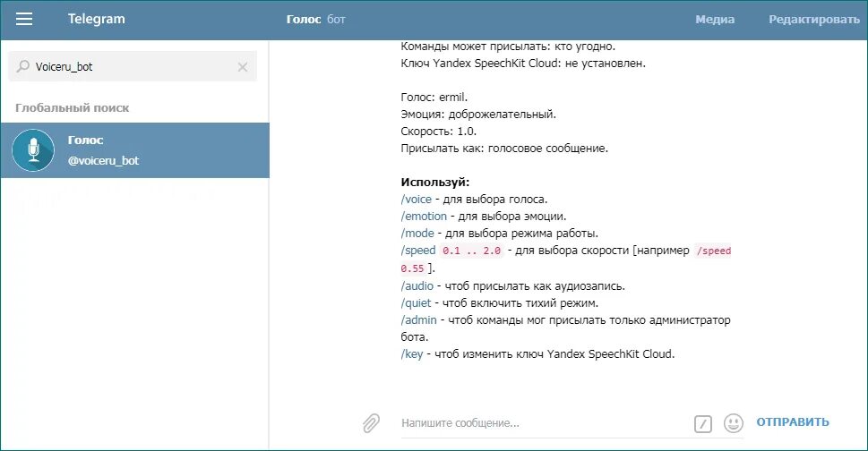Click the text Скорость: 1.0.
868x451 pixels.
[x=438, y=132]
